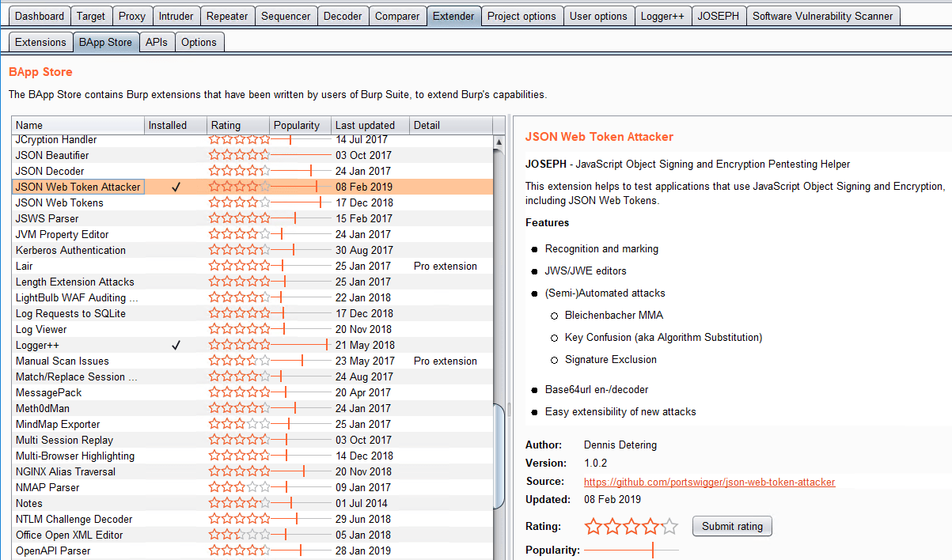The width and height of the screenshot is (952, 560).
Task: Select the OpenAPI Parser extension
Action: pos(252,551)
